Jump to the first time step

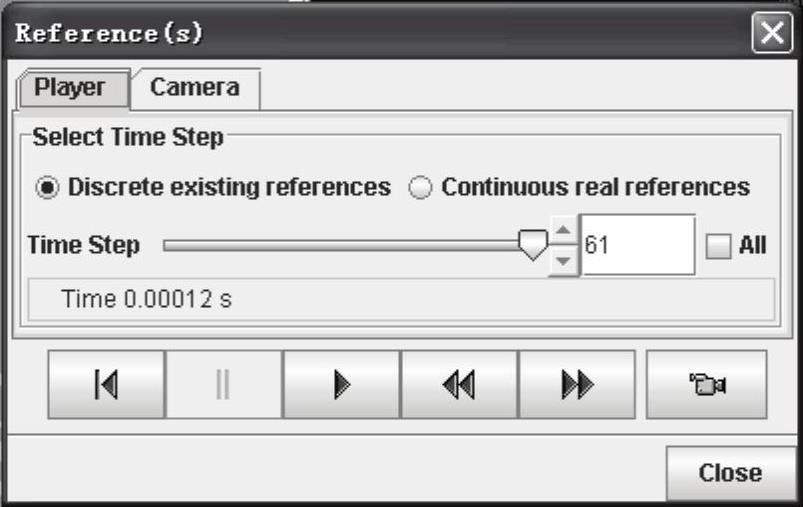(106, 385)
